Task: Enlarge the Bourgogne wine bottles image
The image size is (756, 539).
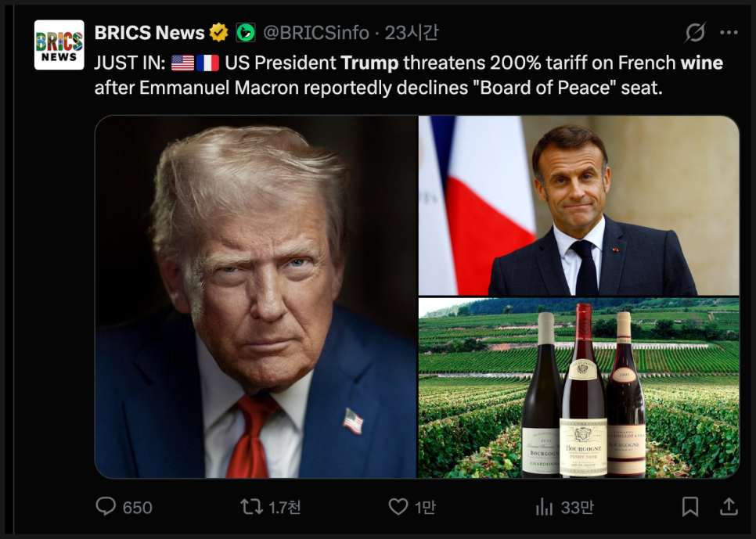Action: pyautogui.click(x=579, y=388)
